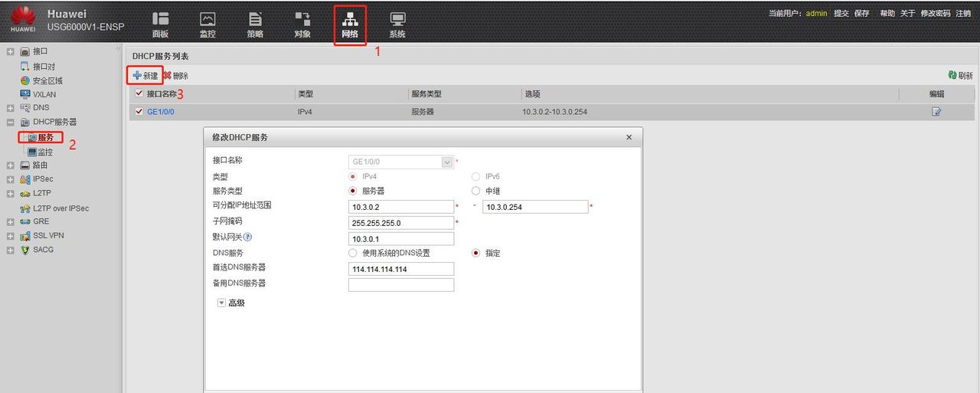Click the edit icon for GE1/0/0
The width and height of the screenshot is (980, 393).
click(x=936, y=112)
